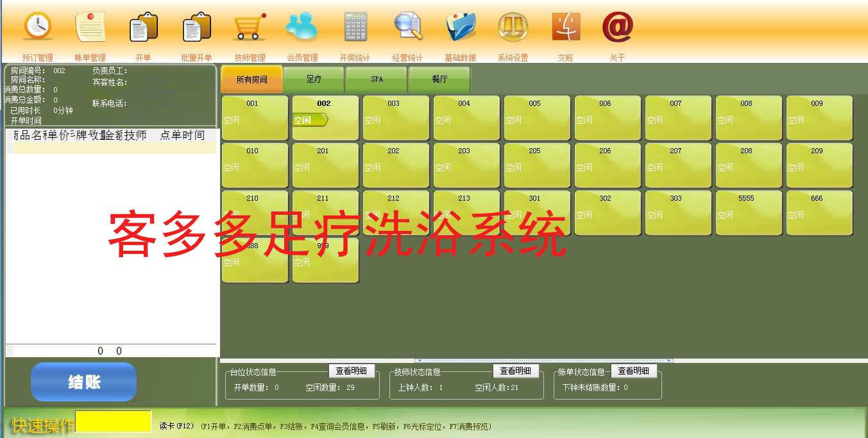Switch to the 所有房间 tab

[251, 80]
